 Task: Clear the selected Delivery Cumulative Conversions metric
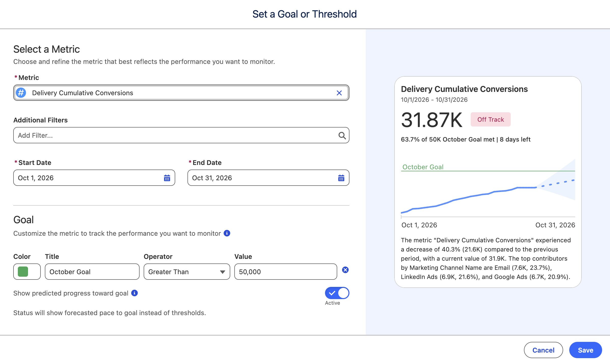point(339,93)
